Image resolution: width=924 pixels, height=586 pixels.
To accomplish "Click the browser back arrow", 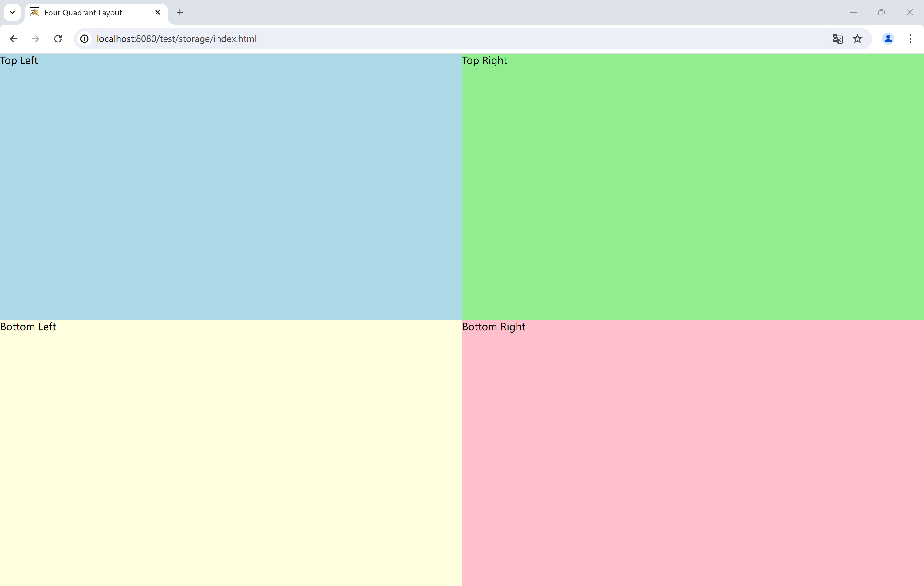I will point(14,39).
